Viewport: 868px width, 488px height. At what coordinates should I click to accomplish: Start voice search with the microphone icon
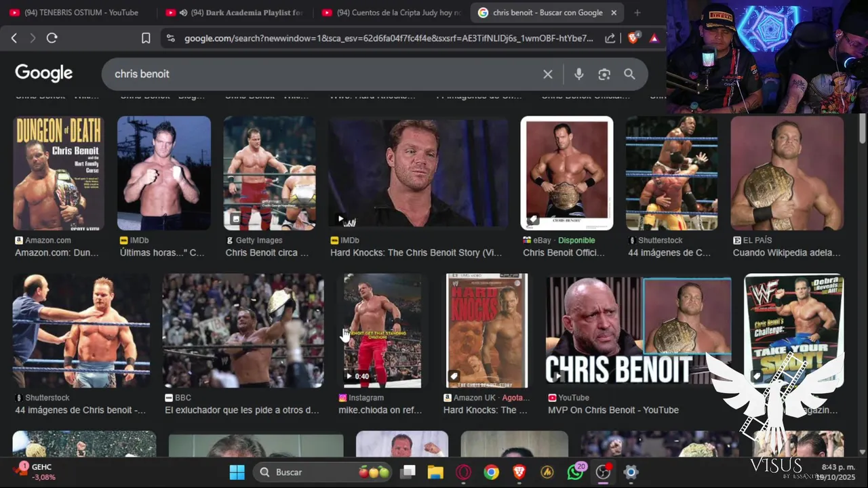coord(578,74)
